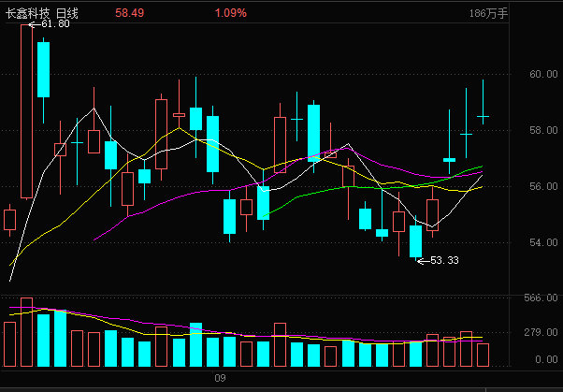This screenshot has height=392, width=563.
Task: Click the 58.00 price axis label
Action: coord(543,130)
